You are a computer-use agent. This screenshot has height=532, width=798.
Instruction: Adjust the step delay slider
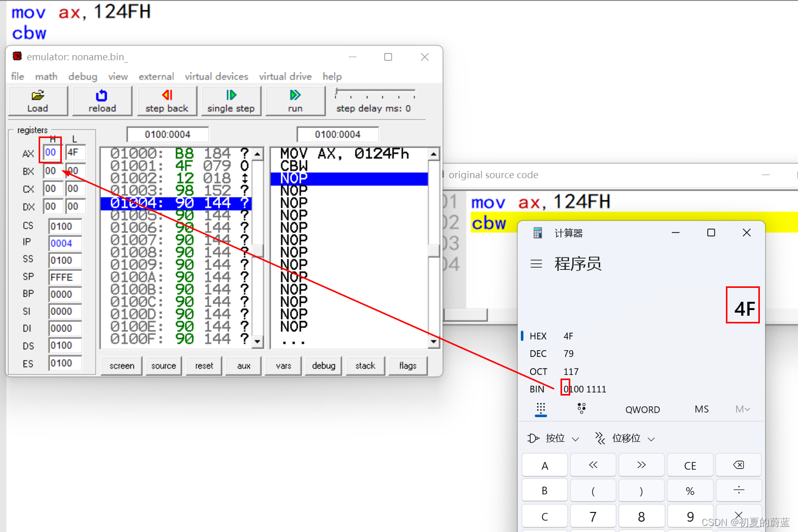coord(375,93)
